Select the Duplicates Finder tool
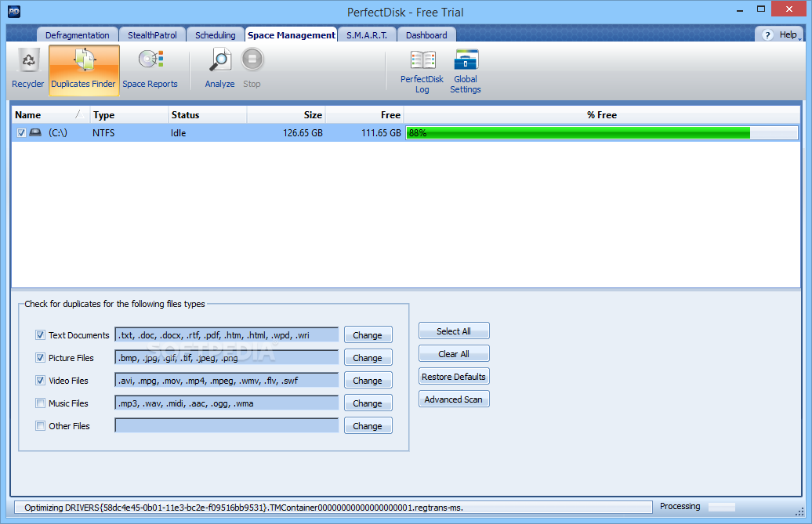Image resolution: width=812 pixels, height=524 pixels. coord(84,70)
